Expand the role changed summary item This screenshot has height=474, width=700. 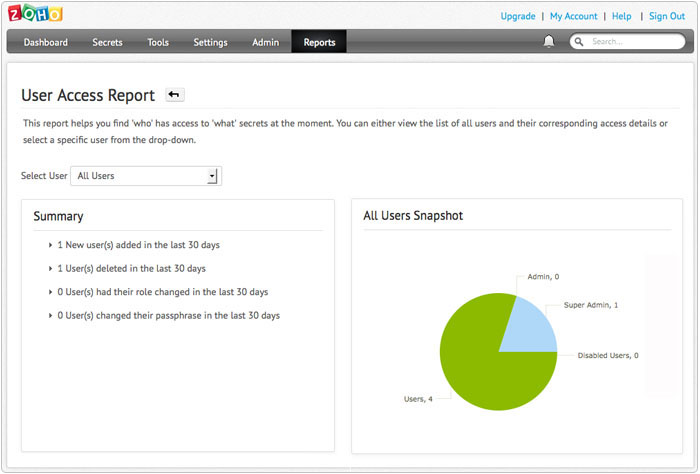point(158,292)
